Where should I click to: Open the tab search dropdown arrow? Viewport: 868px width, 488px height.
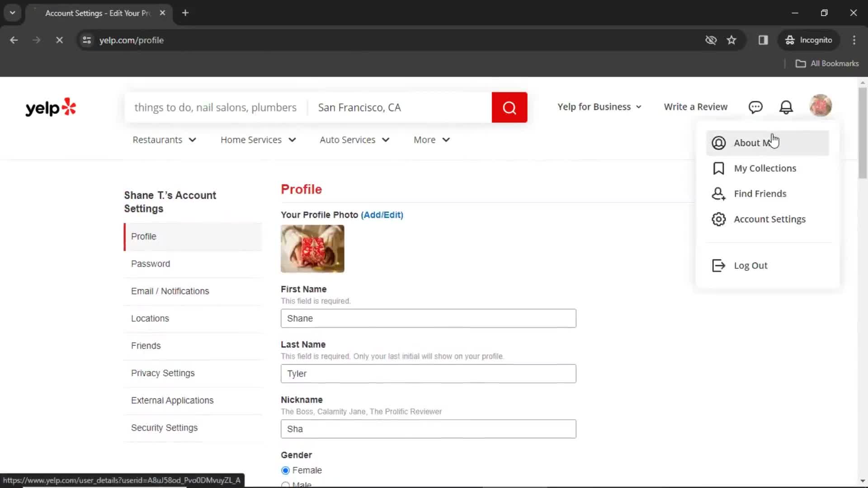click(x=13, y=13)
